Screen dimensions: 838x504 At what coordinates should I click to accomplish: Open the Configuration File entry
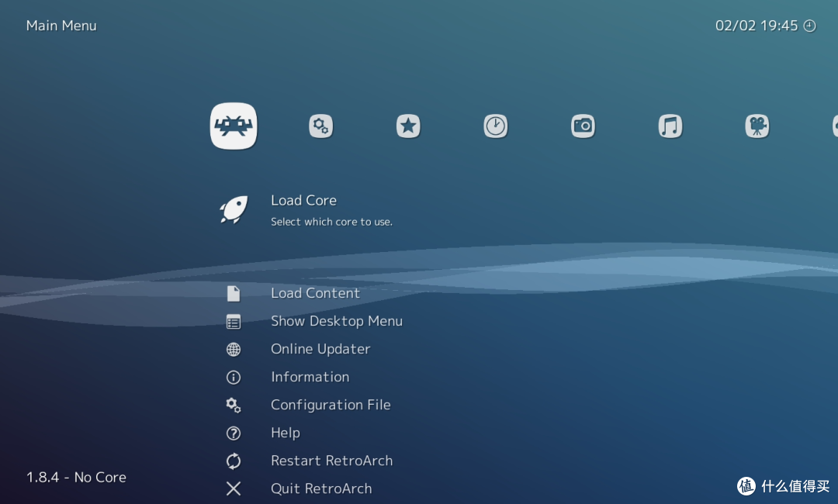[331, 405]
